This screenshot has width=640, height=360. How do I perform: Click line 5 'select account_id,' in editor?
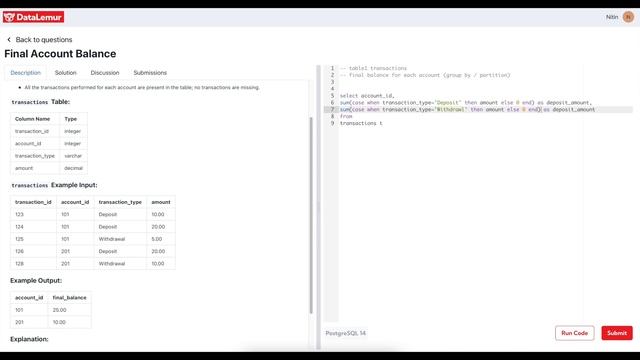(x=367, y=96)
